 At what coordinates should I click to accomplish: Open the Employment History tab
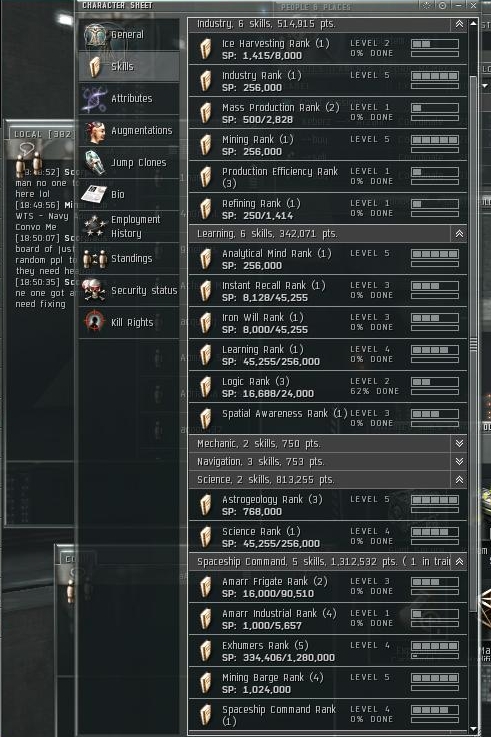(x=129, y=226)
